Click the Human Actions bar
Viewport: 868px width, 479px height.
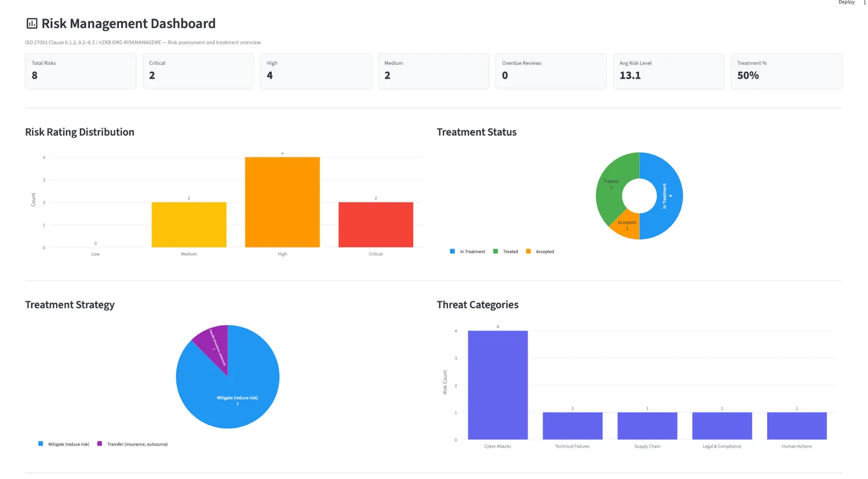797,426
